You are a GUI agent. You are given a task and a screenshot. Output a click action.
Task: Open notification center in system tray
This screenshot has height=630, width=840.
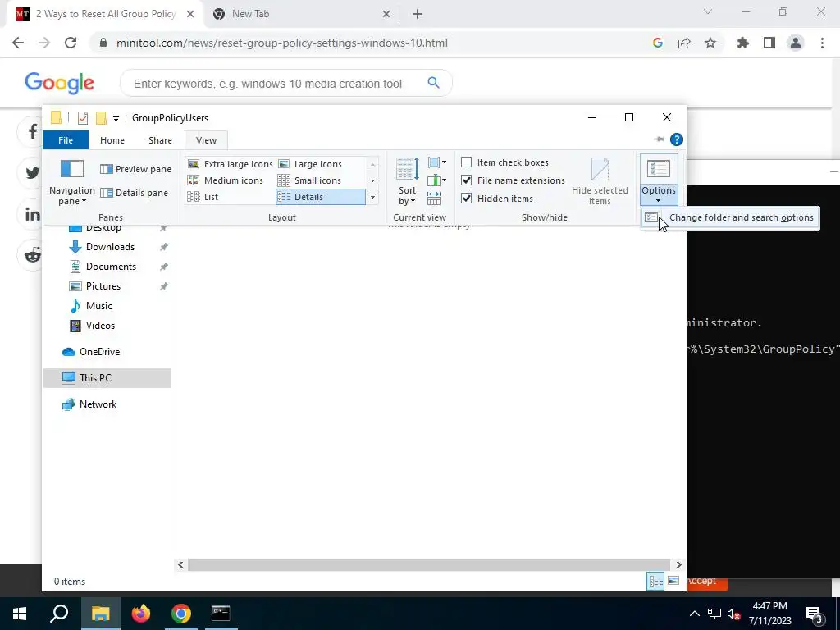814,614
